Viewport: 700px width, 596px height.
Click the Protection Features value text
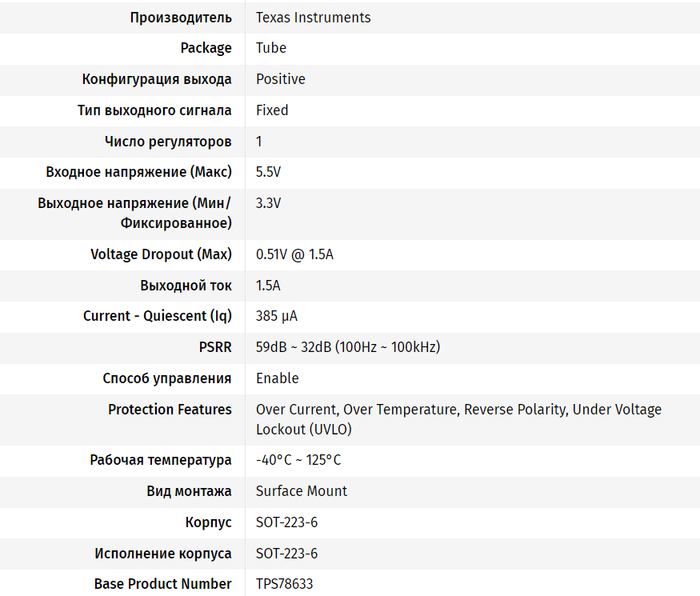(x=458, y=410)
